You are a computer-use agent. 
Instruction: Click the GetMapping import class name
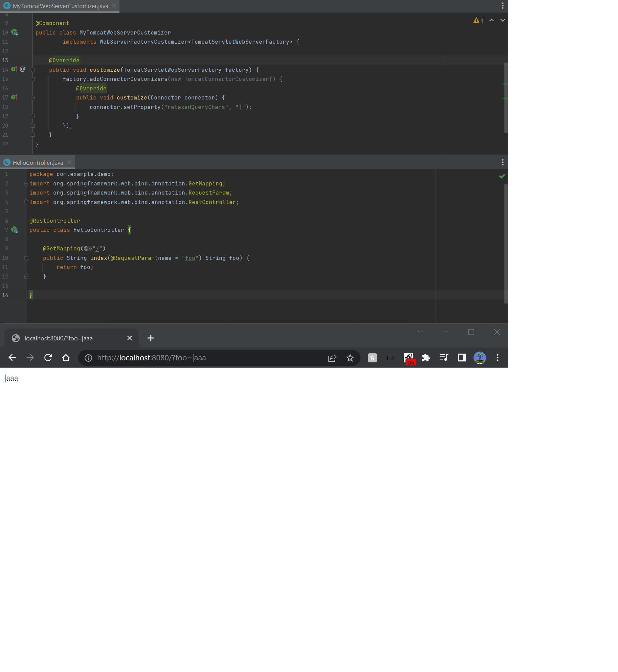click(x=205, y=183)
